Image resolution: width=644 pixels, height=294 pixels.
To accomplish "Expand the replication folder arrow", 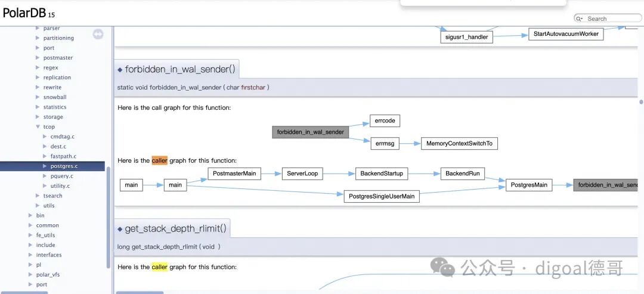I will coord(38,77).
